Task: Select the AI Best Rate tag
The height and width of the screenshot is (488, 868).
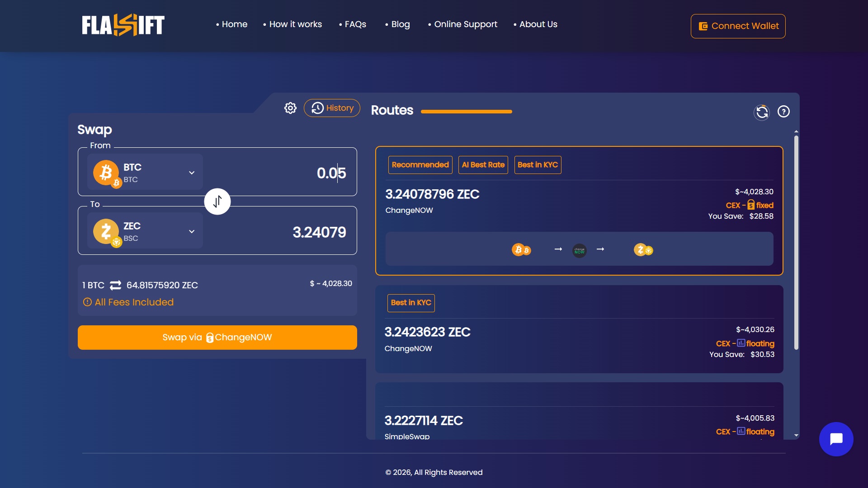Action: (x=483, y=165)
